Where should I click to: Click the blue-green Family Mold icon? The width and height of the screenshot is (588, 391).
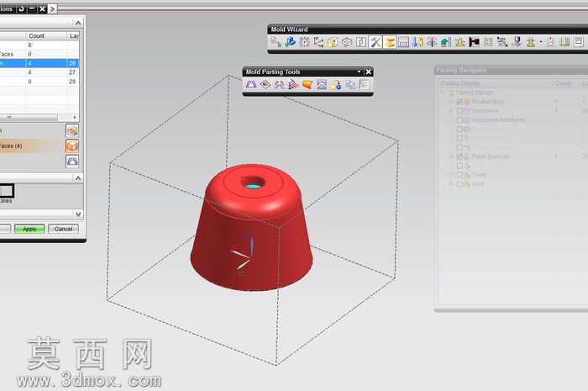[290, 42]
